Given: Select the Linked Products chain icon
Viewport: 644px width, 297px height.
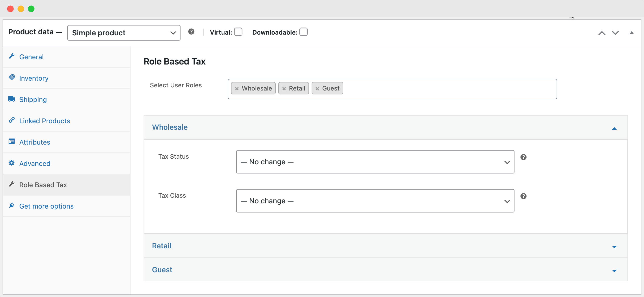Looking at the screenshot, I should pos(12,120).
